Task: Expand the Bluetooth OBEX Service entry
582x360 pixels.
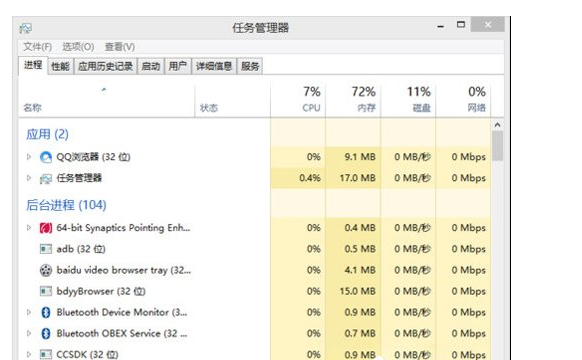Action: pyautogui.click(x=29, y=333)
